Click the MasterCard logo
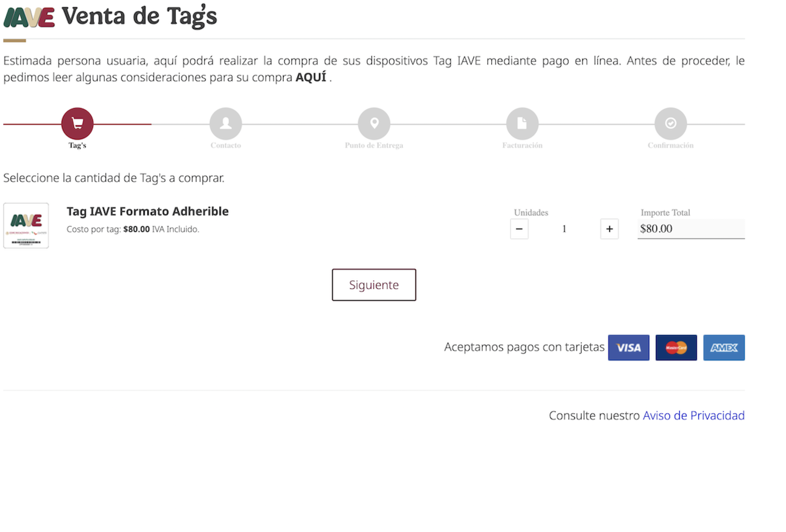Viewport: 786px width, 532px height. click(676, 348)
